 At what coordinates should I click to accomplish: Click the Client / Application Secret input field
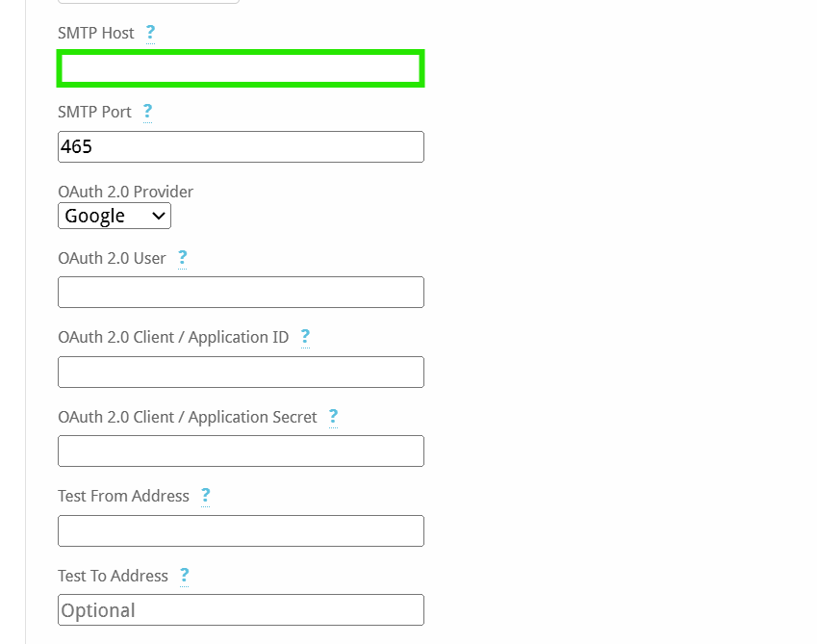tap(241, 451)
